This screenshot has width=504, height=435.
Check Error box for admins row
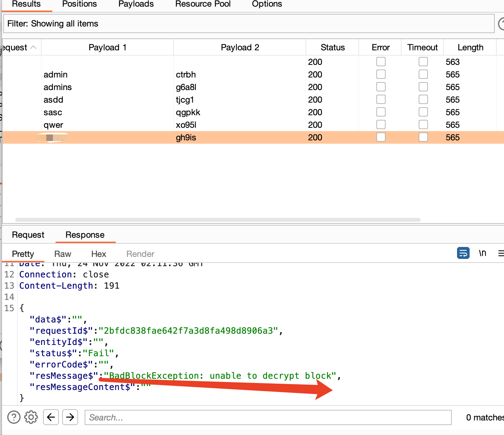(x=381, y=87)
